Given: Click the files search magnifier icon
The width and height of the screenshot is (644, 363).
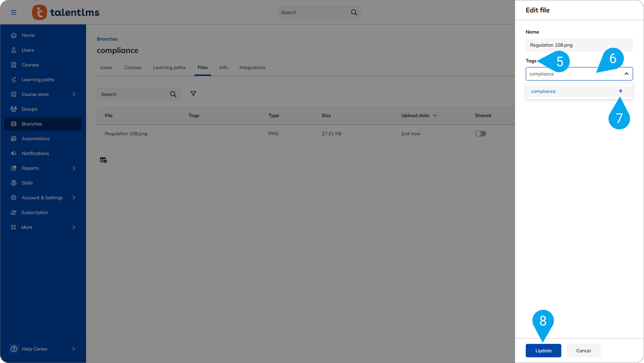Looking at the screenshot, I should (x=173, y=94).
